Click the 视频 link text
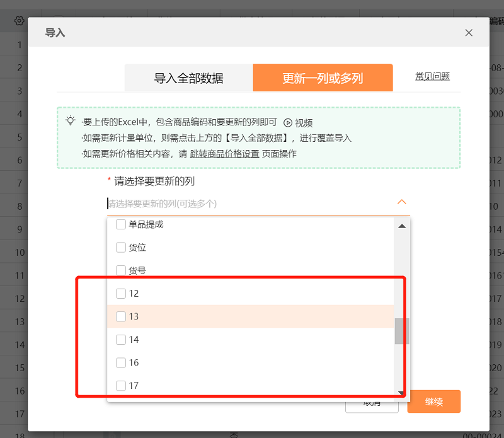The height and width of the screenshot is (438, 504). (304, 123)
